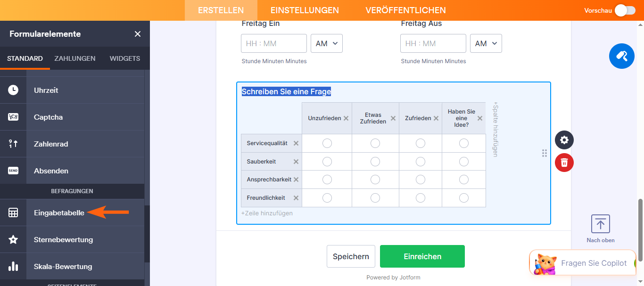Click the Zahlenrad spinner icon
The image size is (644, 286).
[13, 144]
